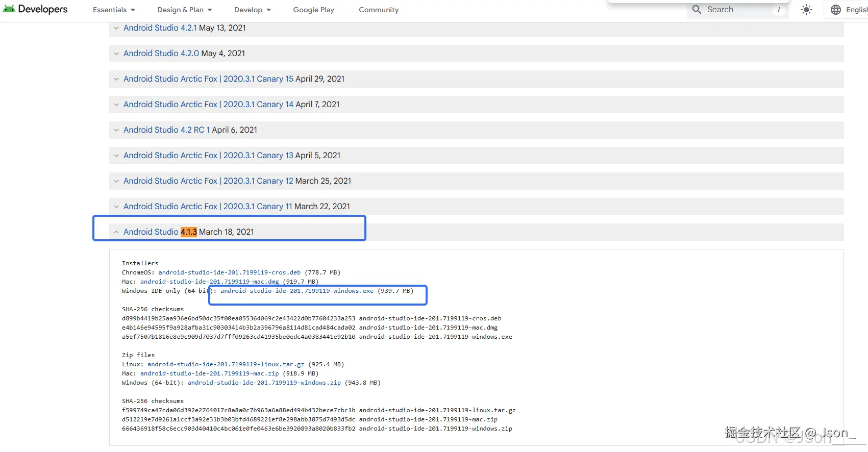The image size is (868, 452).
Task: Download the Linux tar.gz zip file
Action: pyautogui.click(x=226, y=364)
